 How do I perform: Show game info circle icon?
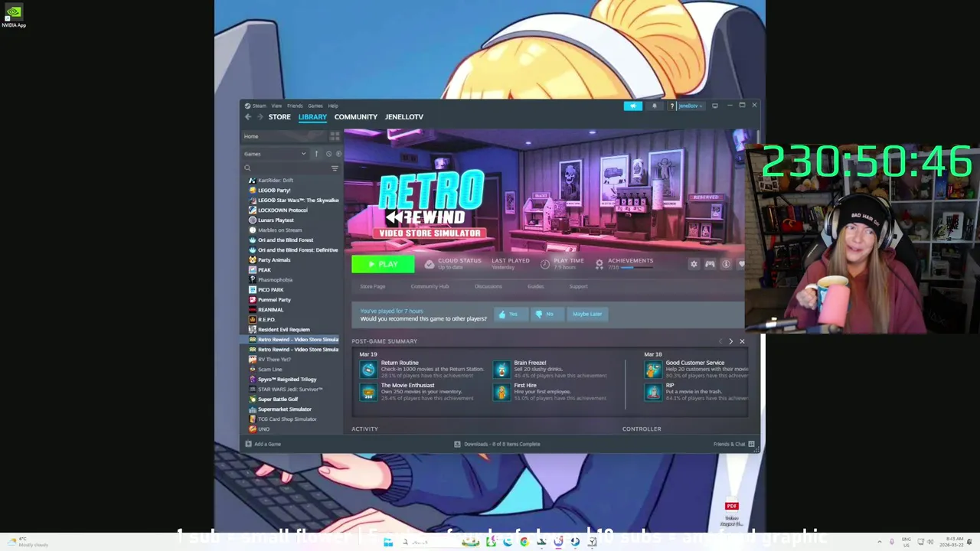pyautogui.click(x=726, y=264)
